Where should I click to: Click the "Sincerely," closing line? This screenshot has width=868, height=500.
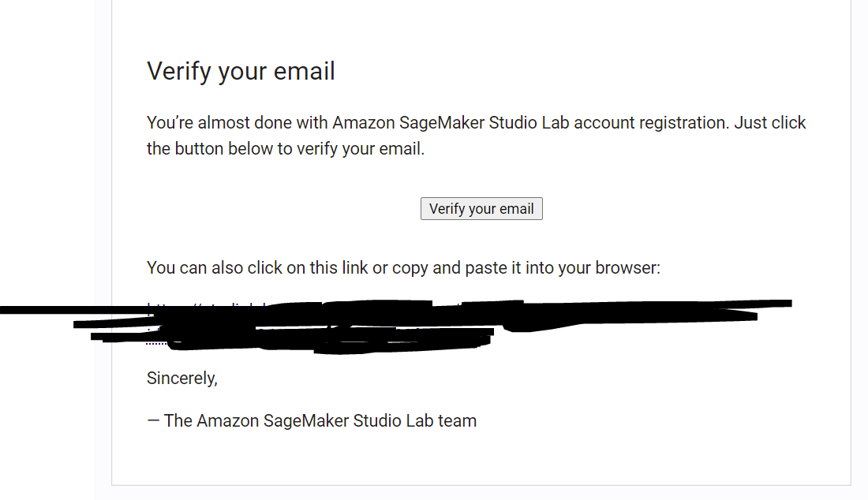click(182, 379)
